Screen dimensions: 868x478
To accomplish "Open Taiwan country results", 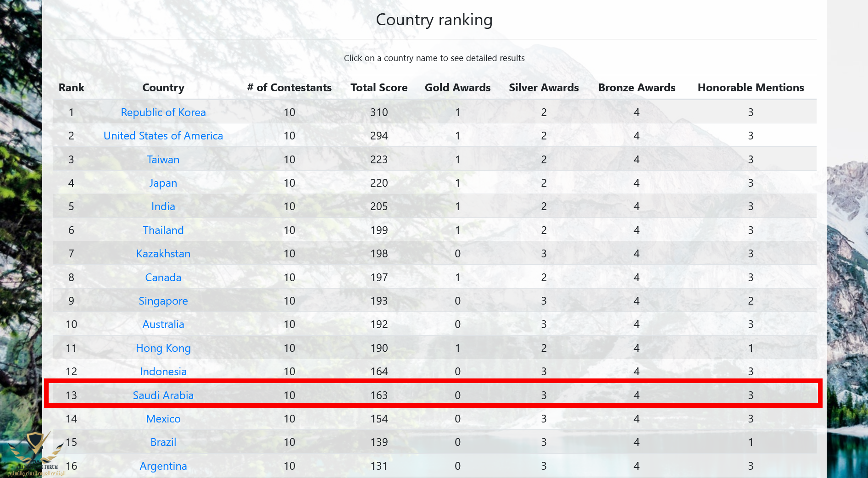I will pos(163,160).
